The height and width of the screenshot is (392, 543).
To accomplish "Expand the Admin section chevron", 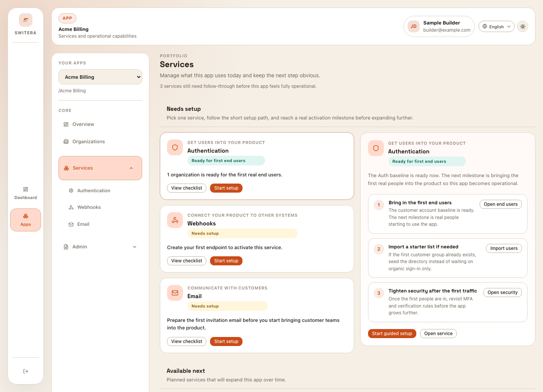I will pos(135,247).
